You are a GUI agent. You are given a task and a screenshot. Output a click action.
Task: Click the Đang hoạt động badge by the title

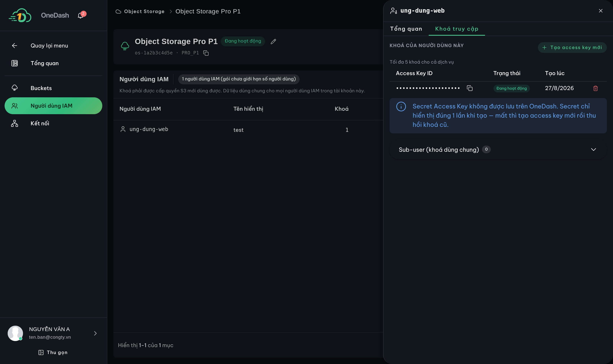coord(243,41)
